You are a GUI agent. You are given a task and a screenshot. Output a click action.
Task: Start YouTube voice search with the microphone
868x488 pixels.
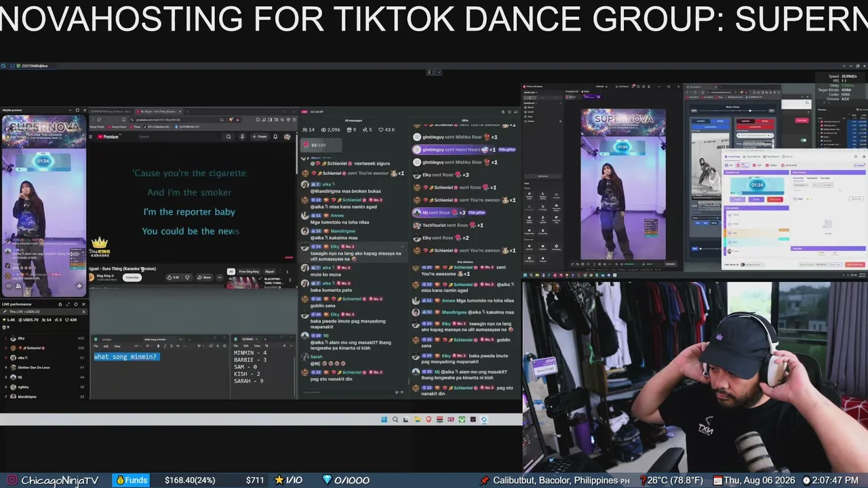[x=242, y=136]
